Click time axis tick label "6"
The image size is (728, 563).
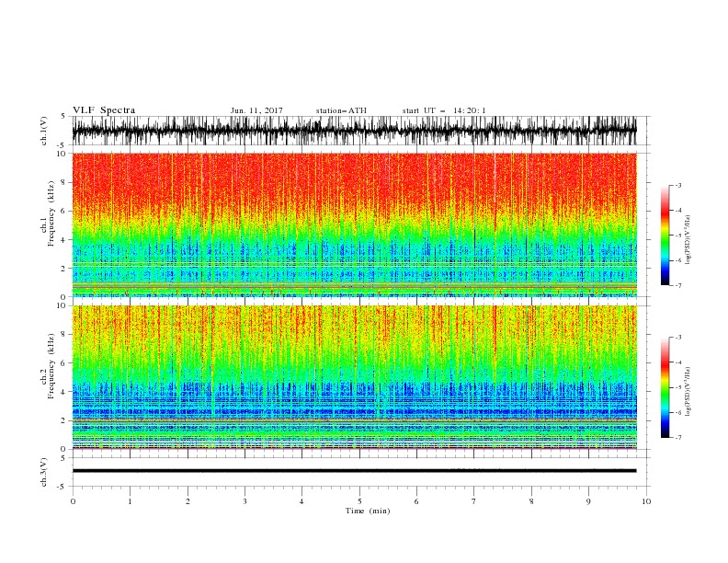(416, 501)
